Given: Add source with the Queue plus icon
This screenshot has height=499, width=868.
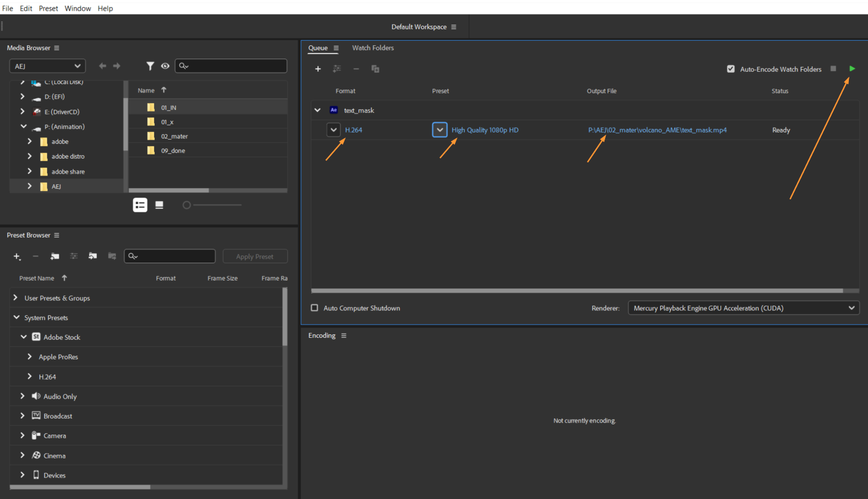Looking at the screenshot, I should tap(318, 69).
